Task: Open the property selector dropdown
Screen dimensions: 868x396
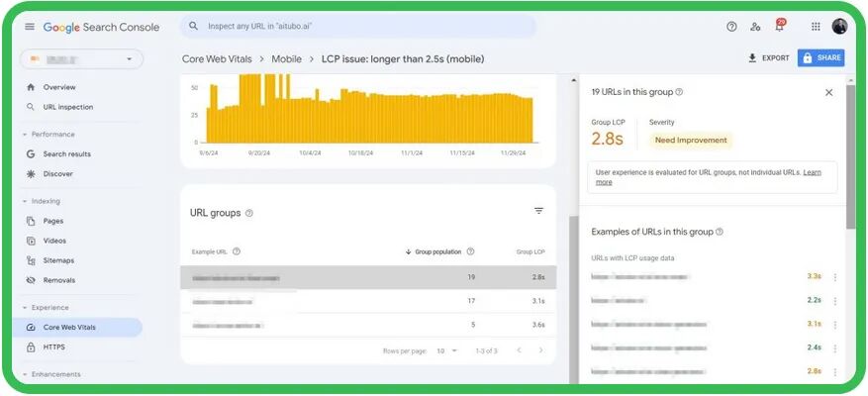Action: pyautogui.click(x=81, y=59)
